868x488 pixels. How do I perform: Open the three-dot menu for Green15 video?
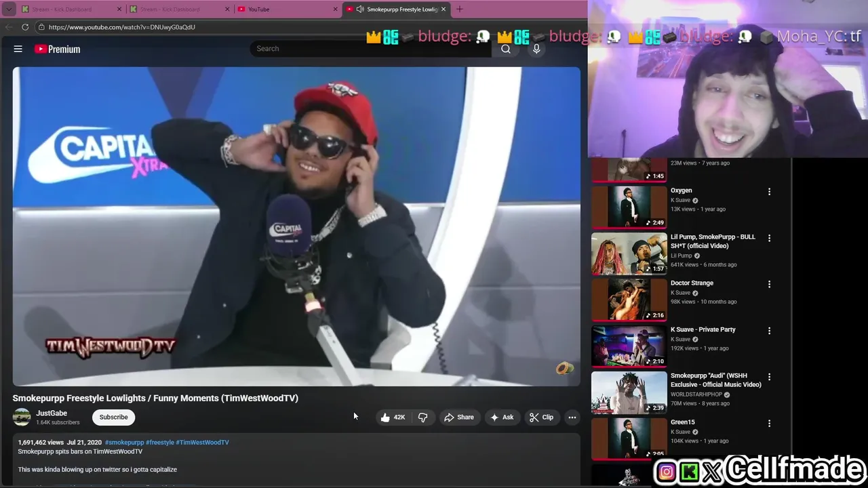769,424
